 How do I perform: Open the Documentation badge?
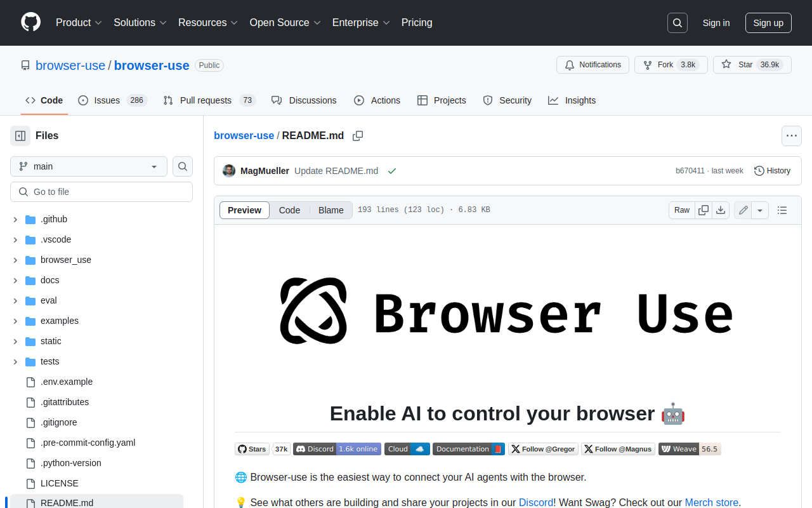[469, 449]
